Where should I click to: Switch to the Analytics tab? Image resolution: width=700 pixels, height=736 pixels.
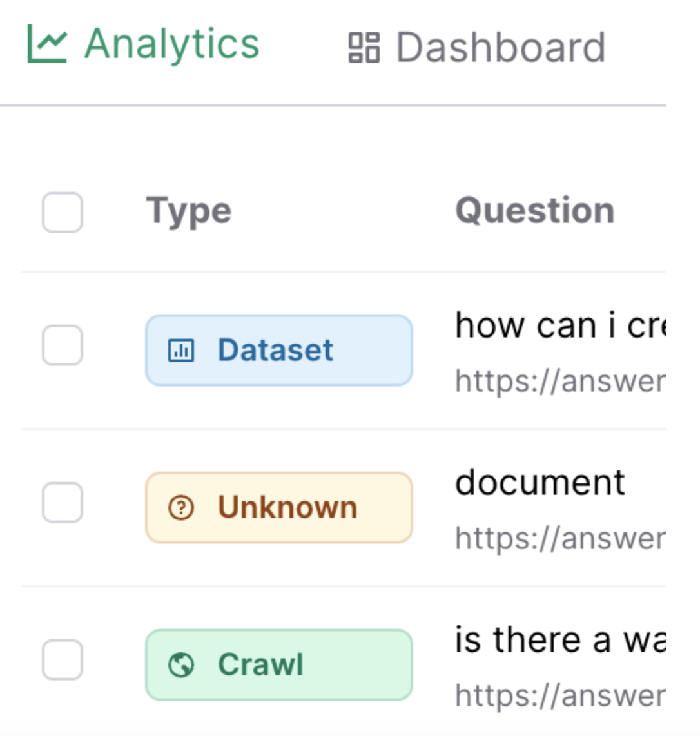click(x=171, y=45)
